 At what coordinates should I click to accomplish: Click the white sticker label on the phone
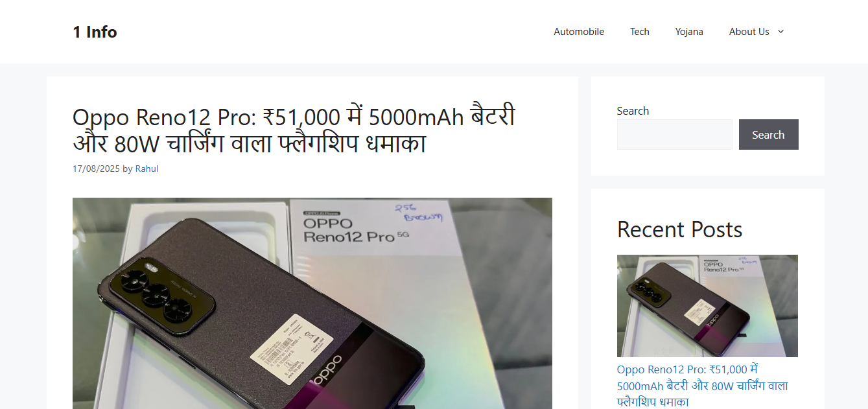coord(292,351)
